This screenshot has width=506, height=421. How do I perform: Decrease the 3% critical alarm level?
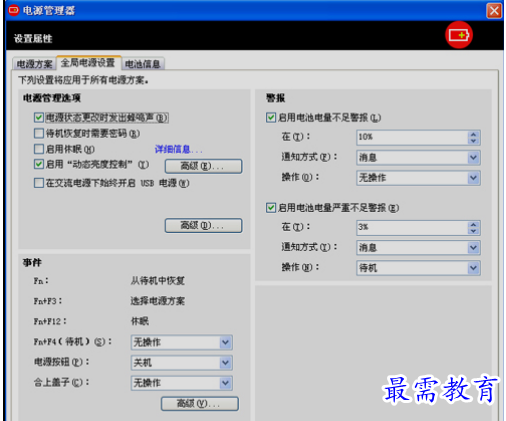pyautogui.click(x=474, y=231)
